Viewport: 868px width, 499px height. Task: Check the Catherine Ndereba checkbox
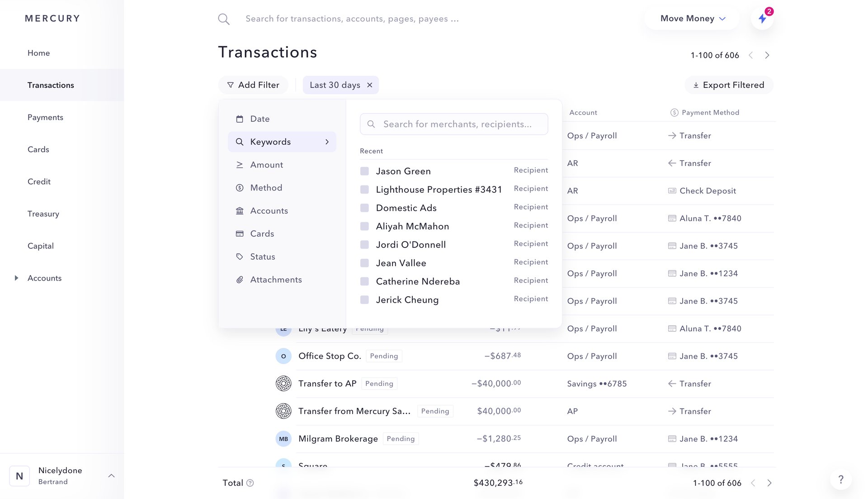(x=364, y=281)
